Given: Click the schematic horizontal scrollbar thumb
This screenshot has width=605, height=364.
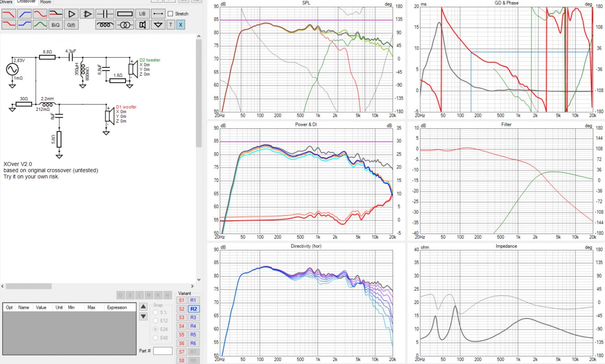Looking at the screenshot, I should (29, 286).
